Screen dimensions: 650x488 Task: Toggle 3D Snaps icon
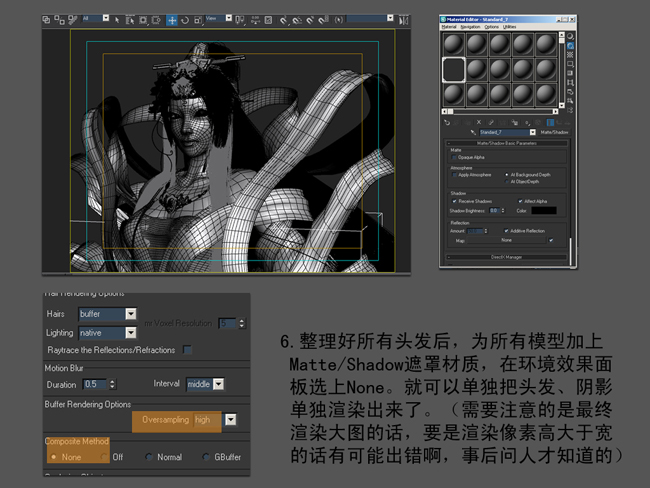(x=283, y=20)
